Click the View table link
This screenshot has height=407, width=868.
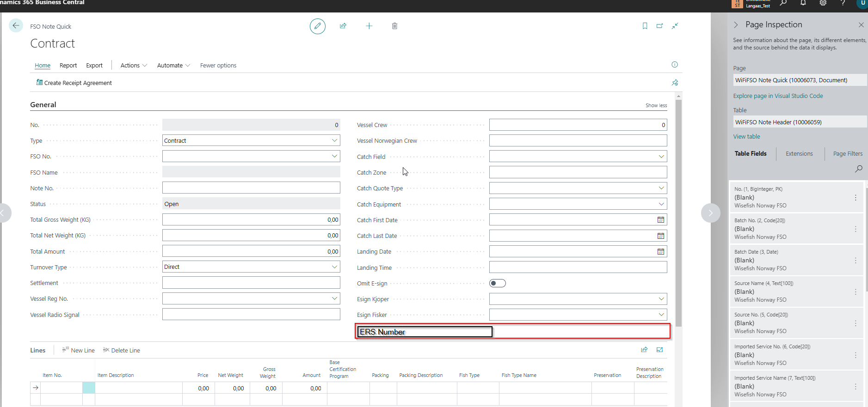point(746,137)
